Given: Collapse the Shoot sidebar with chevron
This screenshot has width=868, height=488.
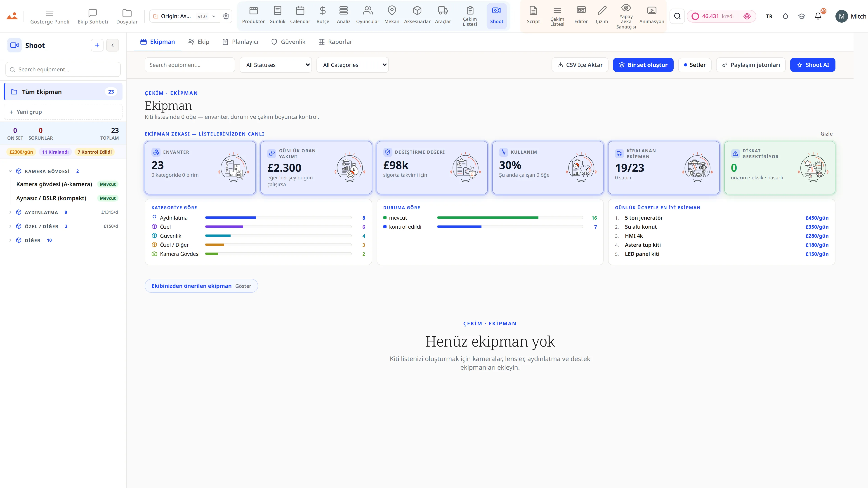Looking at the screenshot, I should [113, 45].
